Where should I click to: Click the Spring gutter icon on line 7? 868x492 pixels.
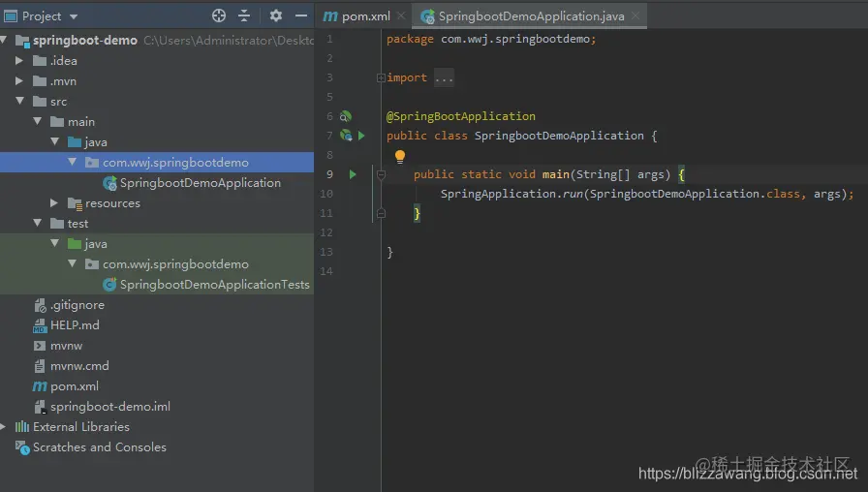coord(346,135)
